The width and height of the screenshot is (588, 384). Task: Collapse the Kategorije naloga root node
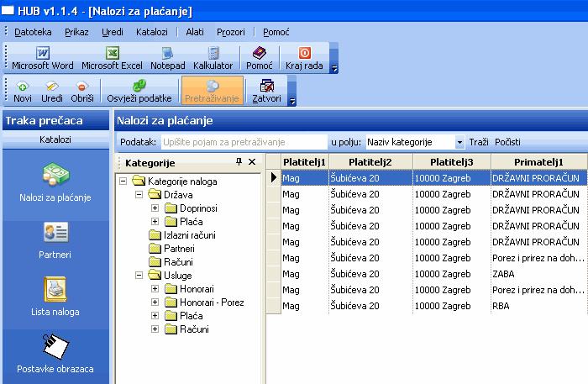point(123,181)
